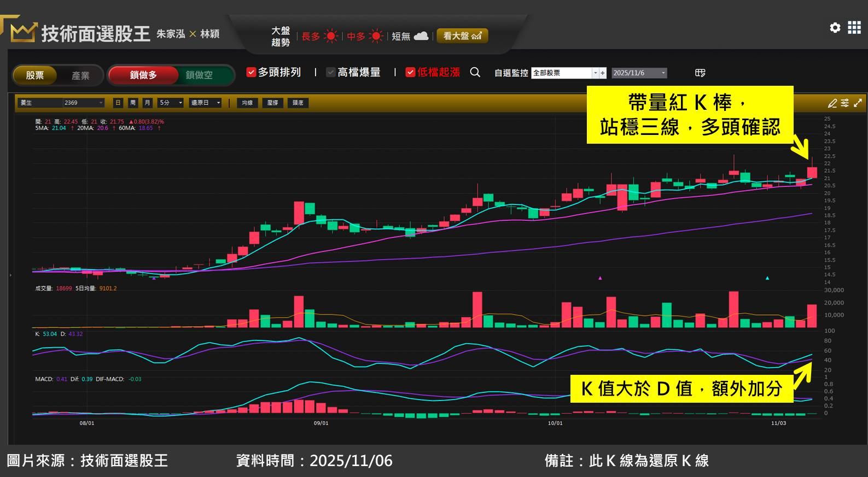Click the table edit columns icon
Screen dimensions: 868x477
(x=700, y=73)
